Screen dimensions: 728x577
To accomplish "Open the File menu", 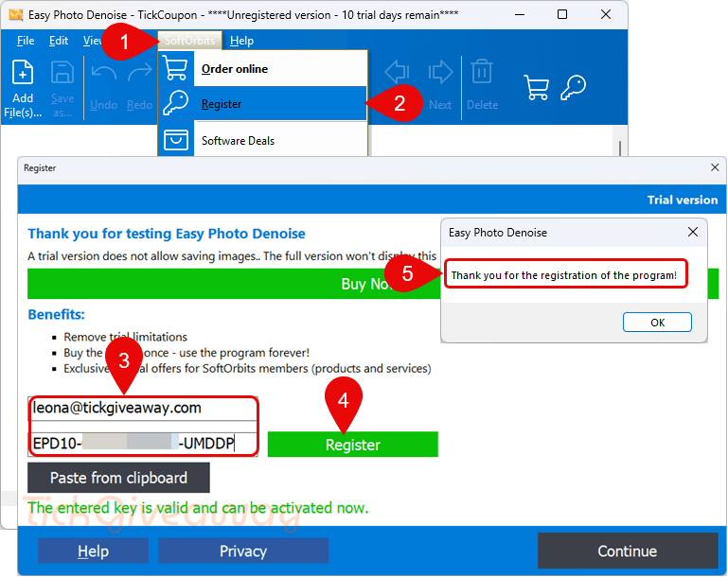I will coord(26,41).
